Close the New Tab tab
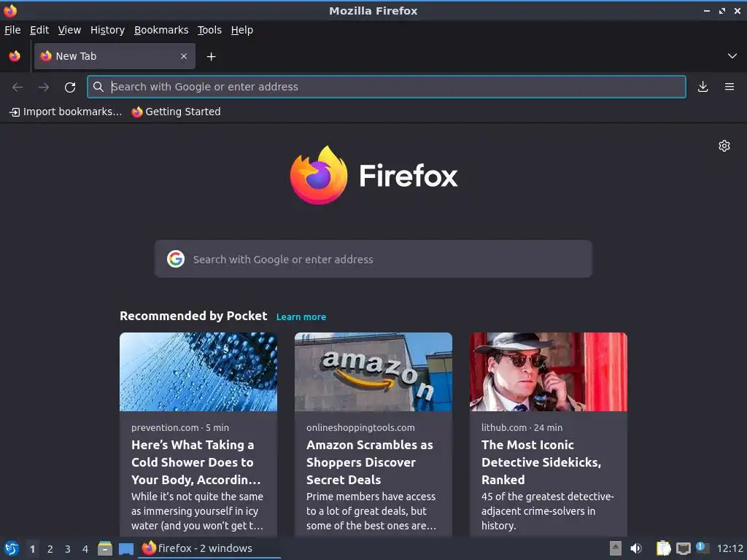Screen dimensions: 747x560 (184, 56)
